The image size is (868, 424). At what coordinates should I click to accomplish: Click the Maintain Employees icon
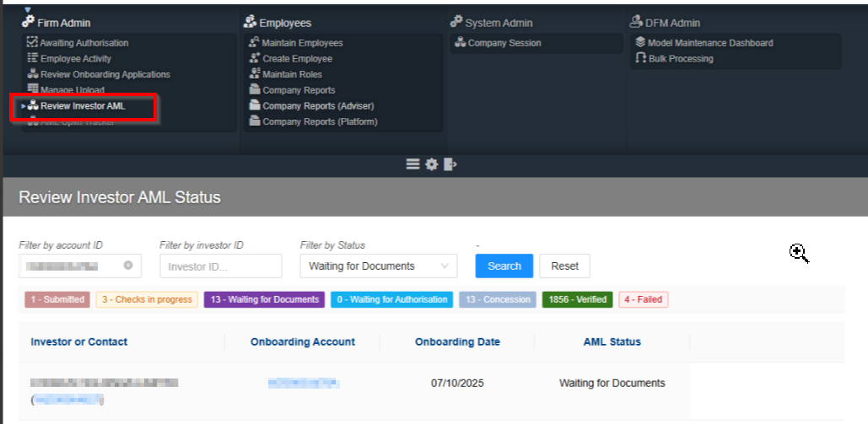pos(255,42)
